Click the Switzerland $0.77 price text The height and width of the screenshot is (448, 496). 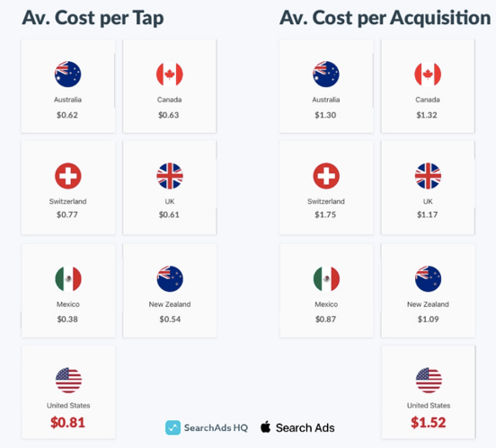(67, 215)
